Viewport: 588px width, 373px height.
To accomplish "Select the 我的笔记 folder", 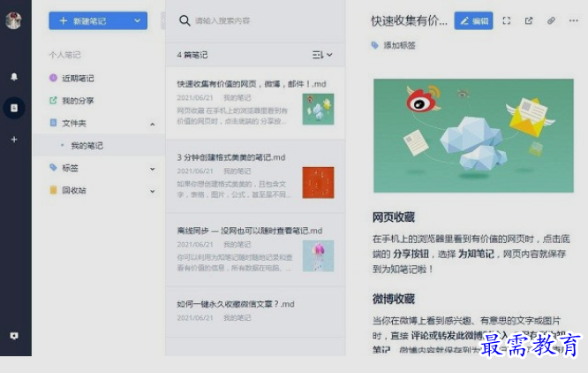I will coord(99,145).
